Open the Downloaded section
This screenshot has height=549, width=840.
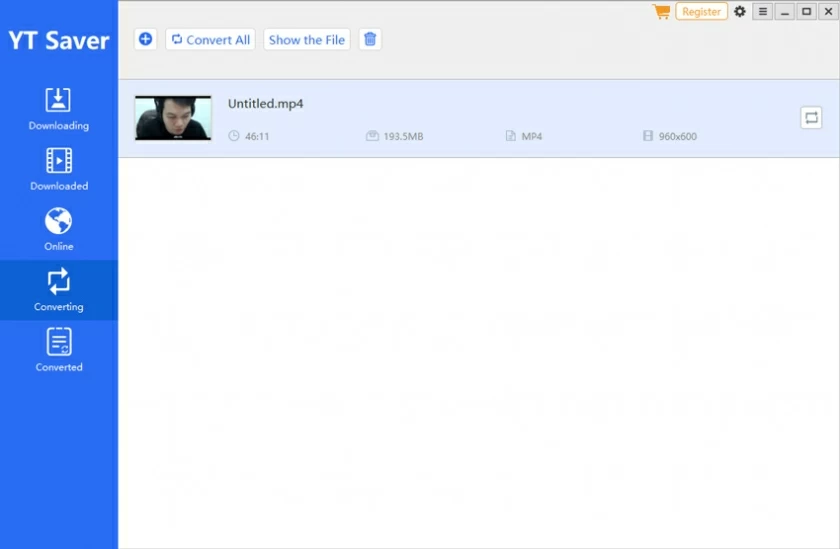(58, 170)
